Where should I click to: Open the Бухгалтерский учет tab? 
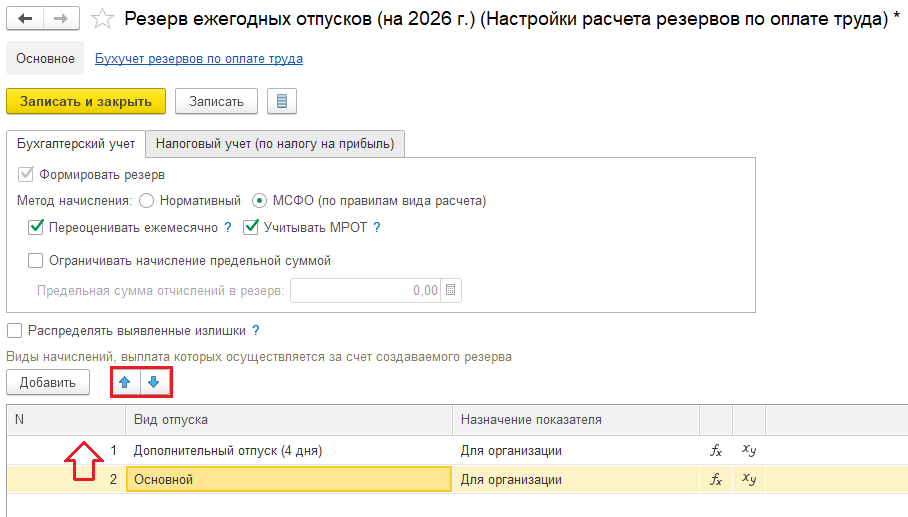point(76,144)
